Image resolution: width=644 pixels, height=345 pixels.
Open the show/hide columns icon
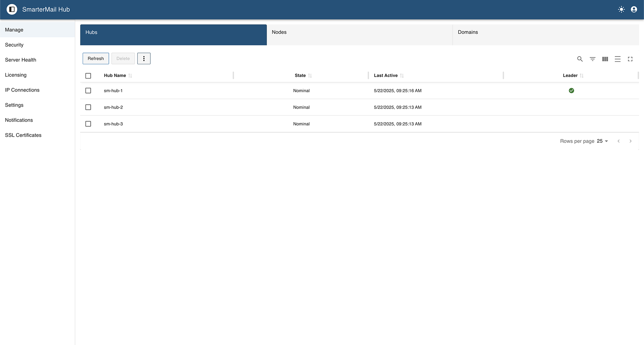605,59
